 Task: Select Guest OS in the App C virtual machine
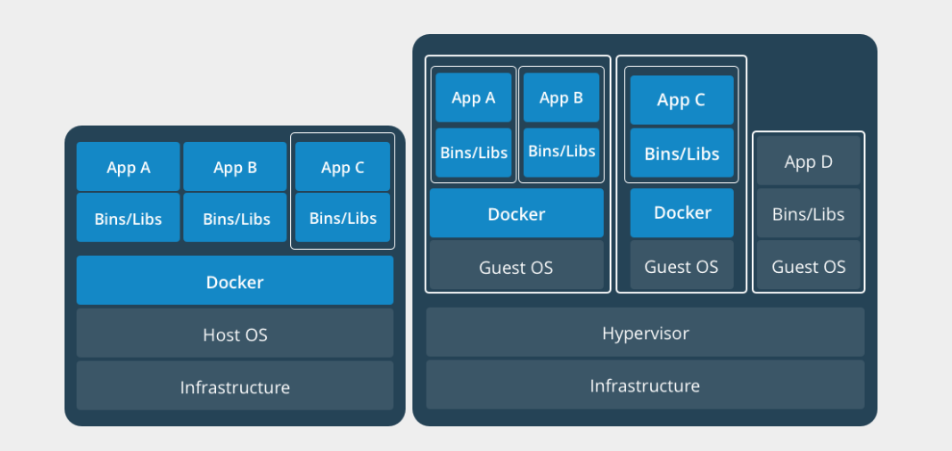coord(682,265)
